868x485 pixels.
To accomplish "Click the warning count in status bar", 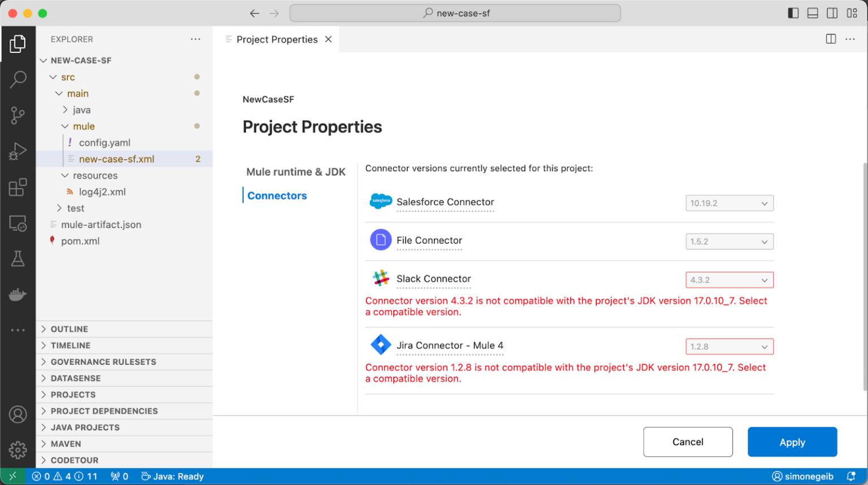I will (61, 476).
